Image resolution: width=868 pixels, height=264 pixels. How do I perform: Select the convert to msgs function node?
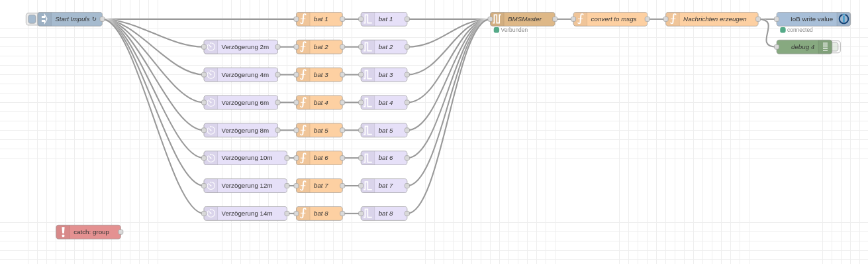click(610, 19)
